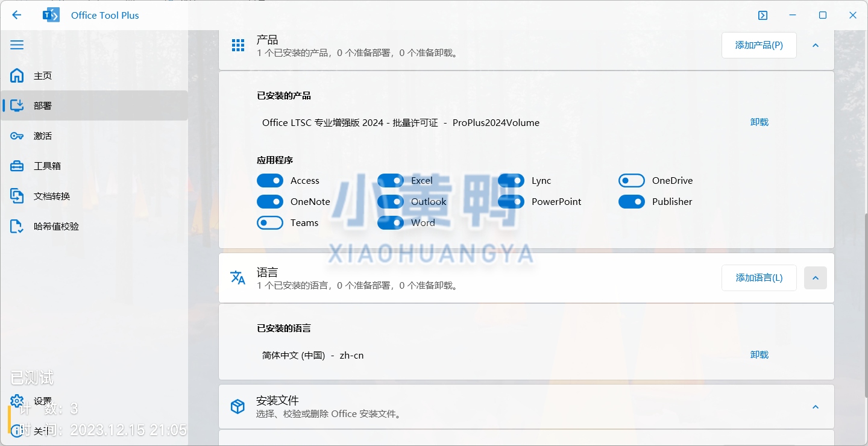Open the 部署 page
This screenshot has width=868, height=446.
pos(94,105)
